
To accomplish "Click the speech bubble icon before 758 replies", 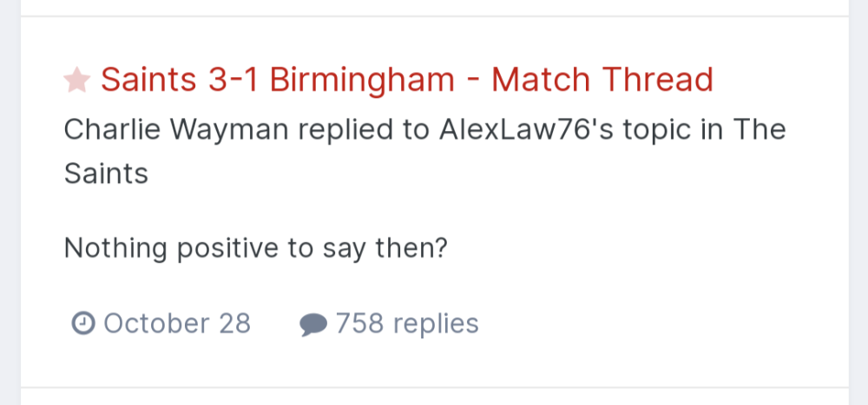I will tap(312, 325).
